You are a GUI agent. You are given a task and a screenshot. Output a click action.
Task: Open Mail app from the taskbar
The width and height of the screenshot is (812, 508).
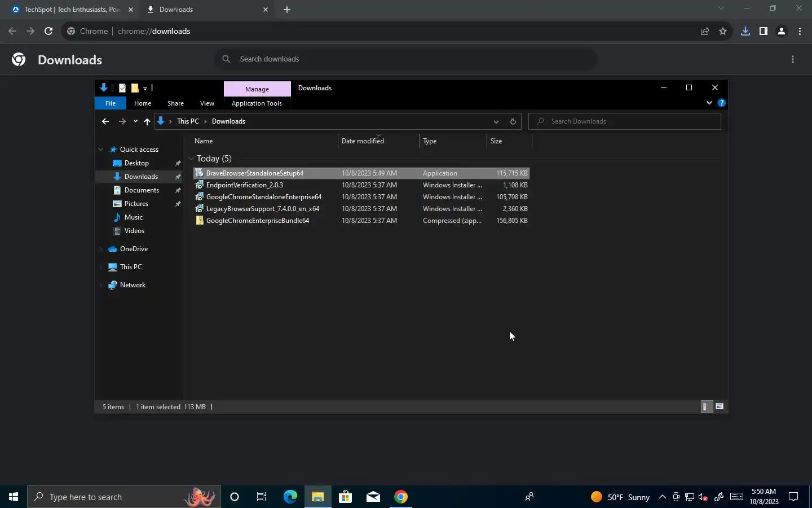(373, 497)
